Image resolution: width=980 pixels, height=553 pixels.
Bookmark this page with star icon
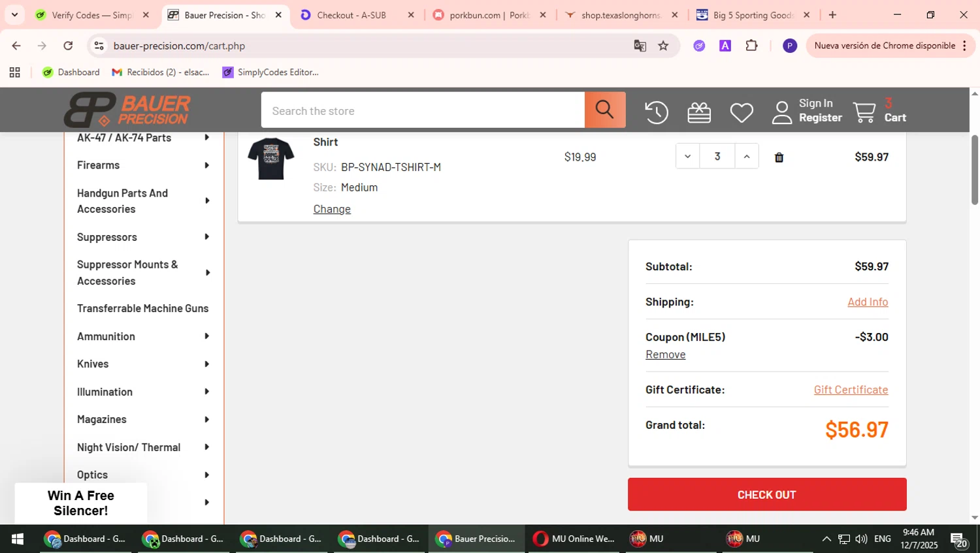(663, 46)
